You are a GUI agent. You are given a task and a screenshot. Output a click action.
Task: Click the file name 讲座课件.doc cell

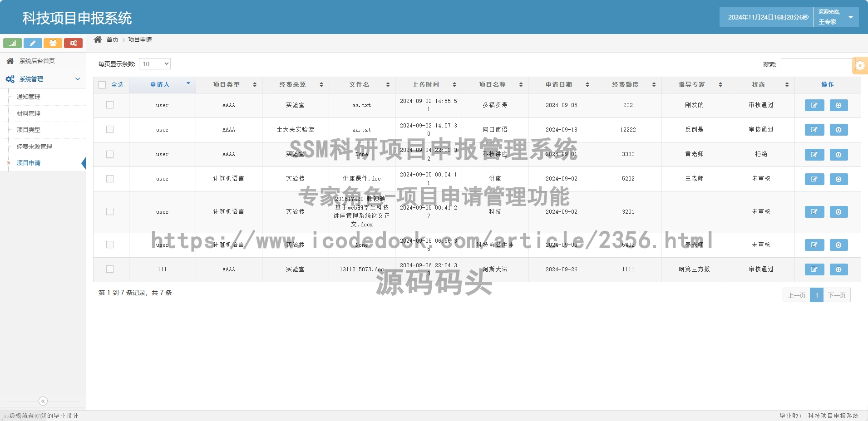tap(362, 179)
